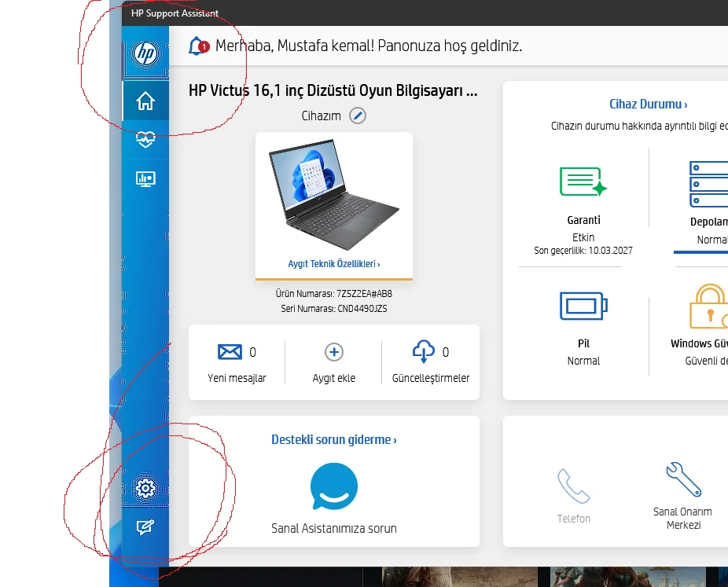Open the feedback icon in sidebar

(145, 527)
